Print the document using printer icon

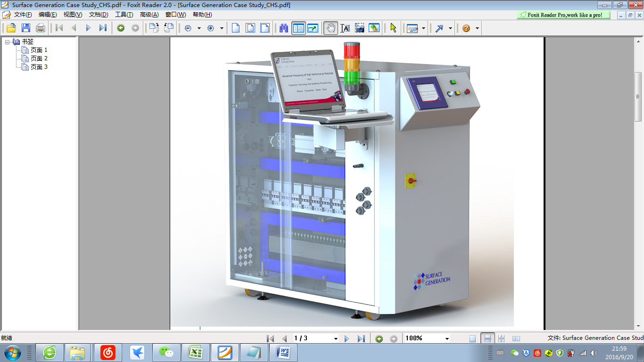(x=41, y=28)
